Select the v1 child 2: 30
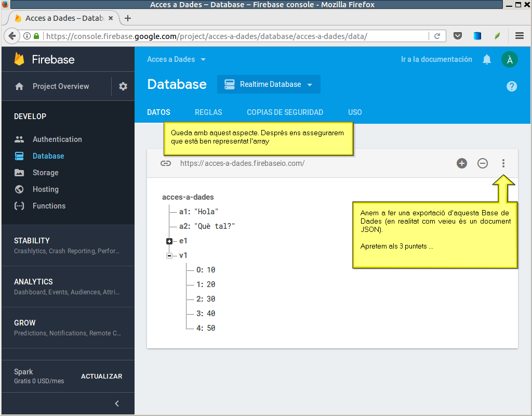 tap(206, 299)
